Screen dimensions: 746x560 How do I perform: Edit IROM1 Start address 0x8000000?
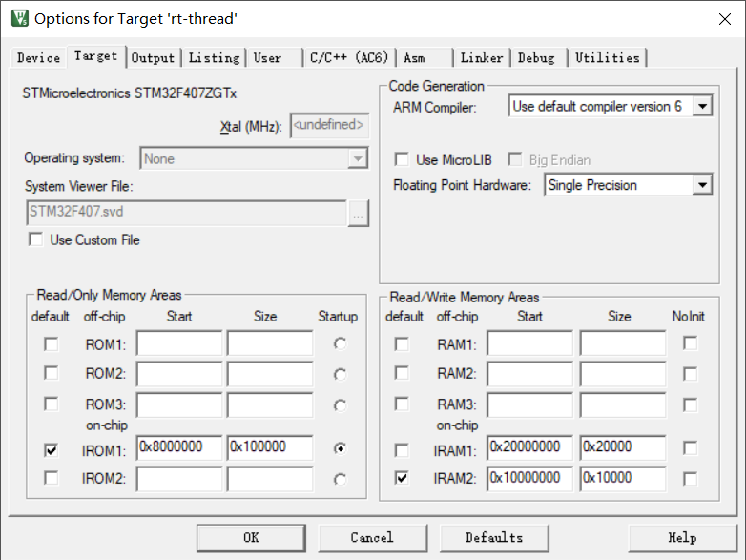179,447
